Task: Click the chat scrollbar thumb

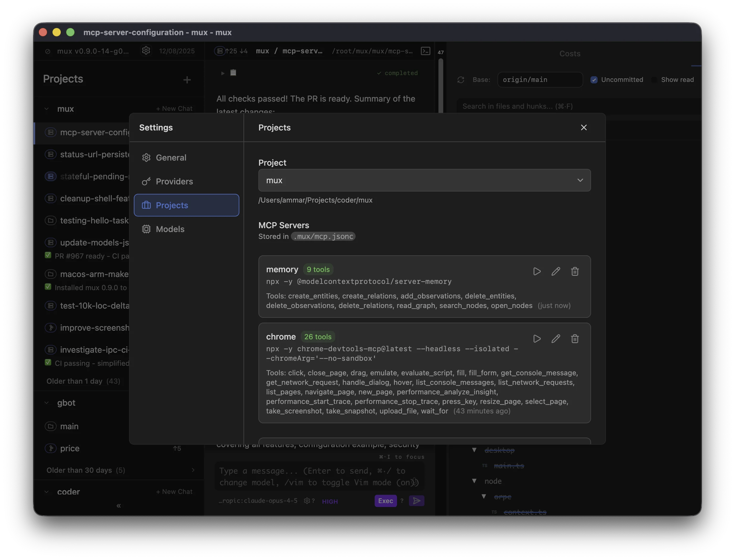Action: [x=441, y=86]
